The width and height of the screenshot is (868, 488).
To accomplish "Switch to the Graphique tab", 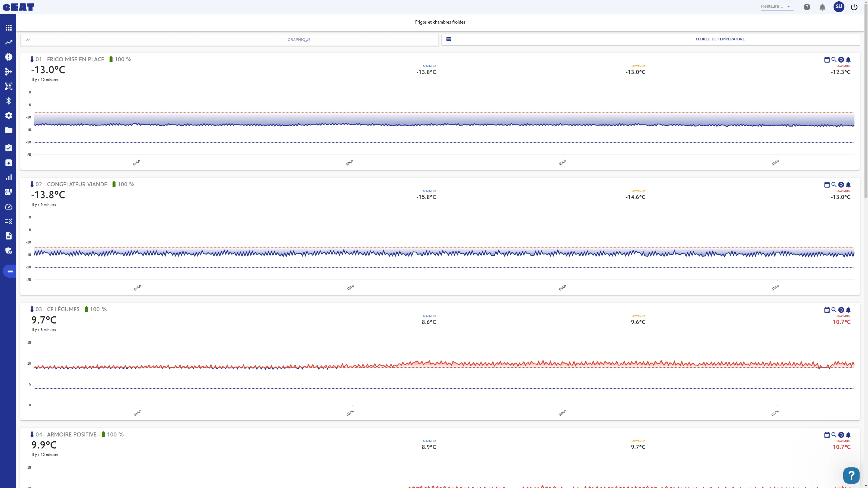I will (229, 39).
